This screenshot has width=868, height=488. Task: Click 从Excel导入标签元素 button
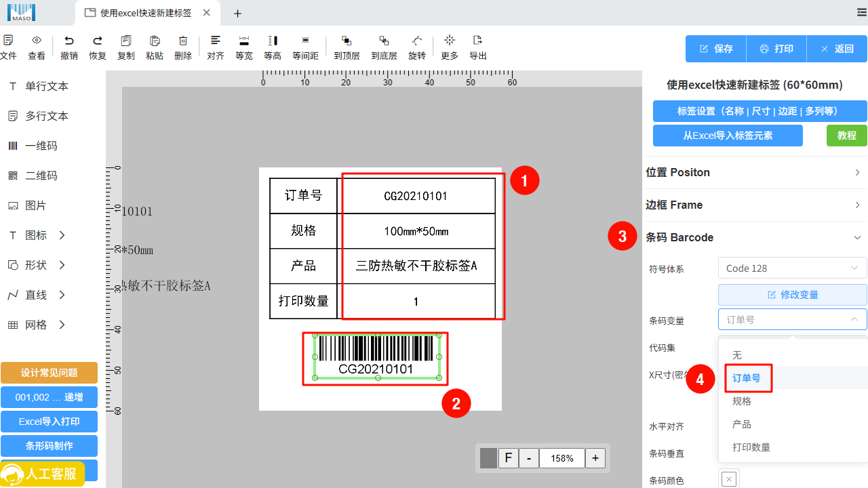click(x=728, y=136)
